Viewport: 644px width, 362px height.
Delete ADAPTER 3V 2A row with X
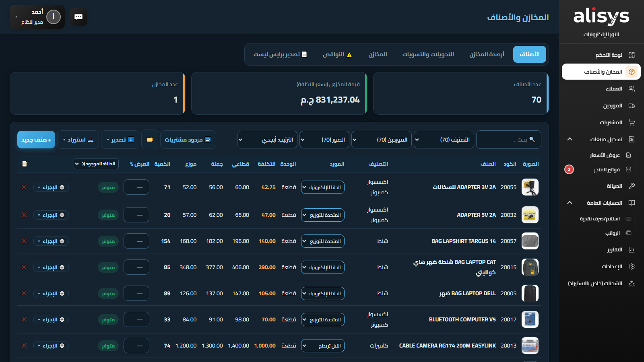click(24, 187)
